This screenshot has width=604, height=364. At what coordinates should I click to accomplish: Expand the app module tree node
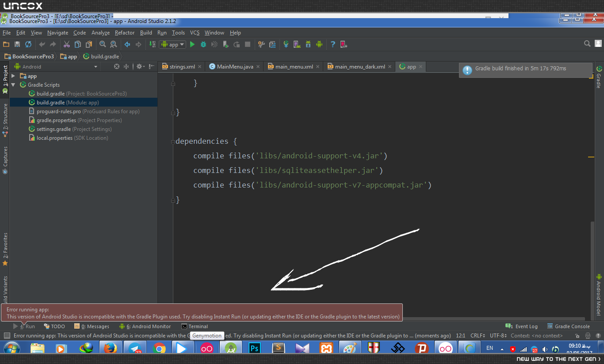pyautogui.click(x=13, y=76)
